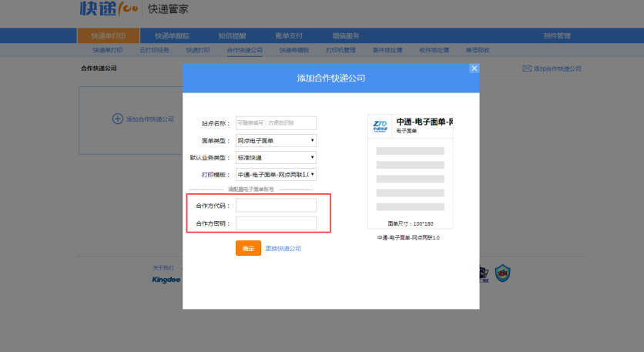Open the 默认业务类型 dropdown
This screenshot has height=352, width=644.
point(276,157)
